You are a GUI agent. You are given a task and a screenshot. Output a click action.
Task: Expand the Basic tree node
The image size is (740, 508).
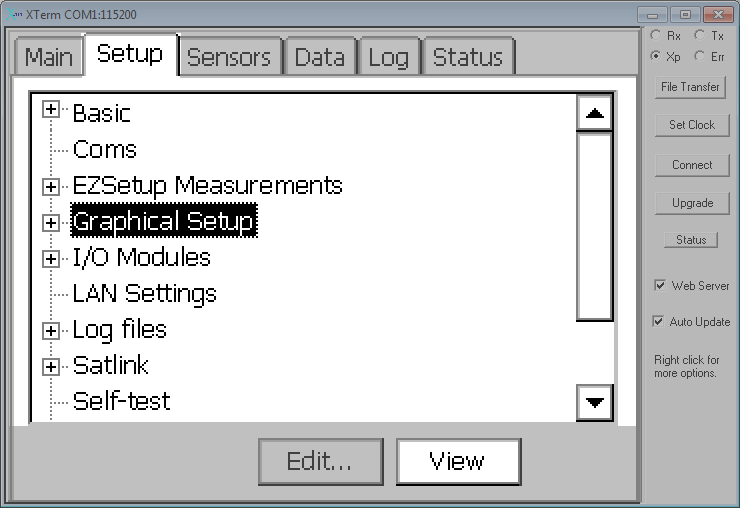50,110
